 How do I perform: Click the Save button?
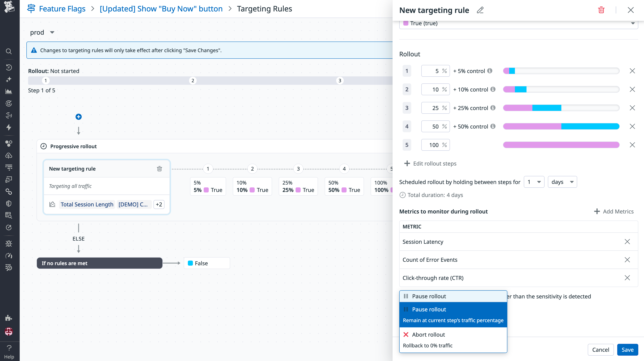point(627,350)
